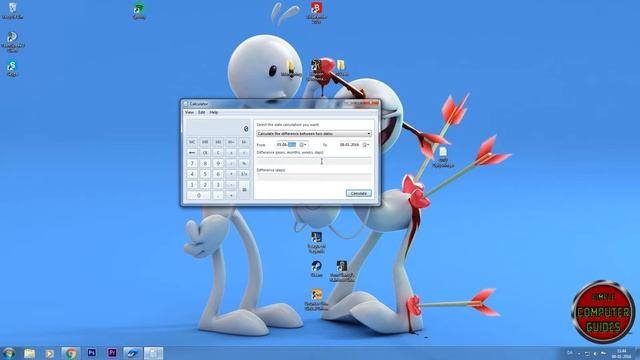Click the subtract key

coord(231,184)
